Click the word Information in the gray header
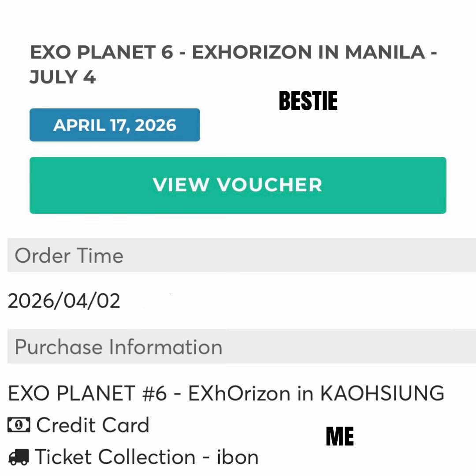The width and height of the screenshot is (476, 476). [x=165, y=347]
